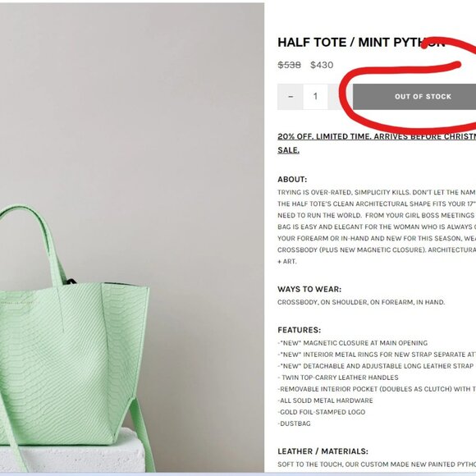Image resolution: width=476 pixels, height=476 pixels.
Task: Click the WAYS TO WEAR: heading
Action: coord(309,290)
